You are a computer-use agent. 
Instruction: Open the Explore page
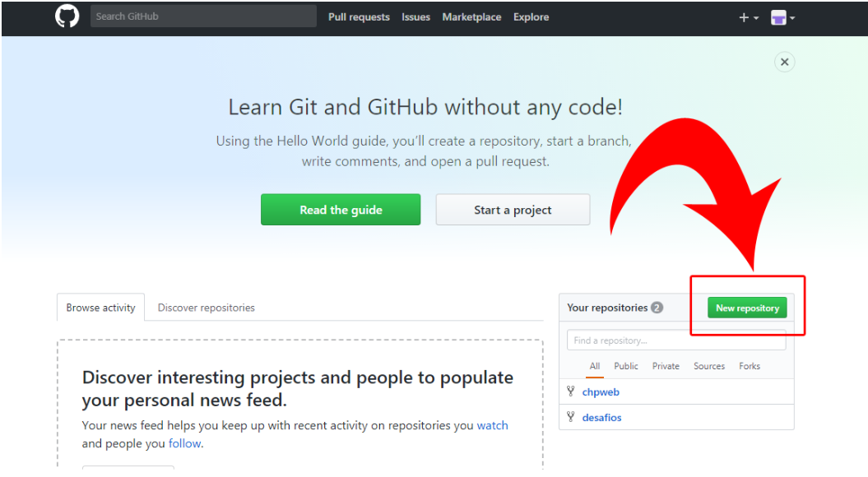[x=531, y=17]
